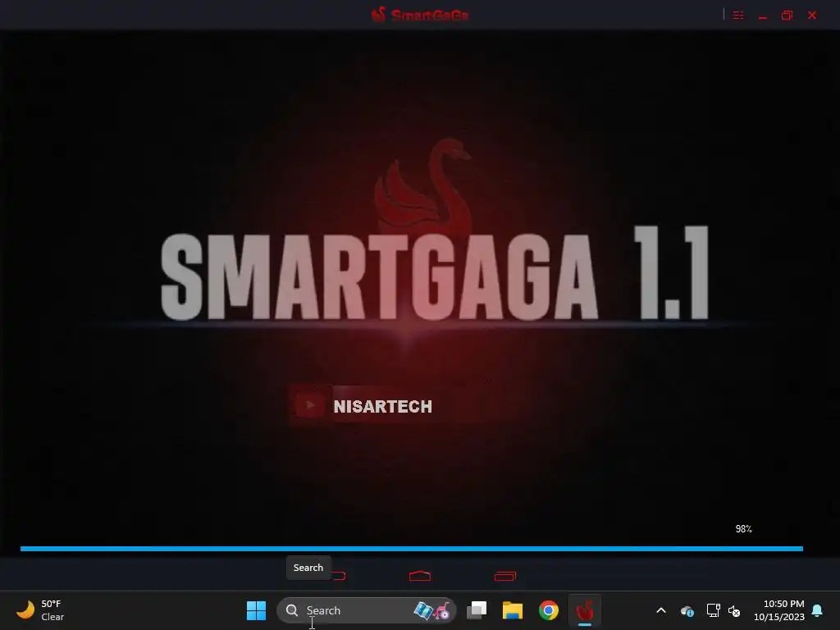Open Task View on the taskbar
The height and width of the screenshot is (630, 840).
[x=477, y=610]
